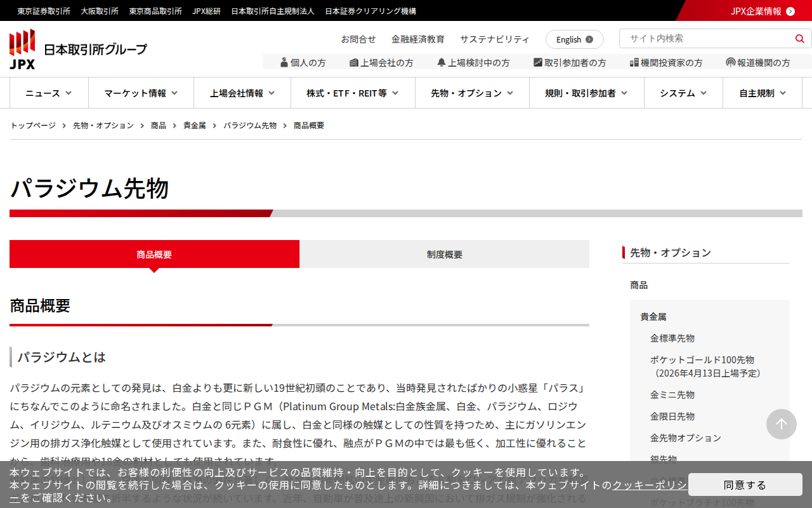The height and width of the screenshot is (508, 812).
Task: Expand the マーケット情報 menu
Action: tap(141, 93)
